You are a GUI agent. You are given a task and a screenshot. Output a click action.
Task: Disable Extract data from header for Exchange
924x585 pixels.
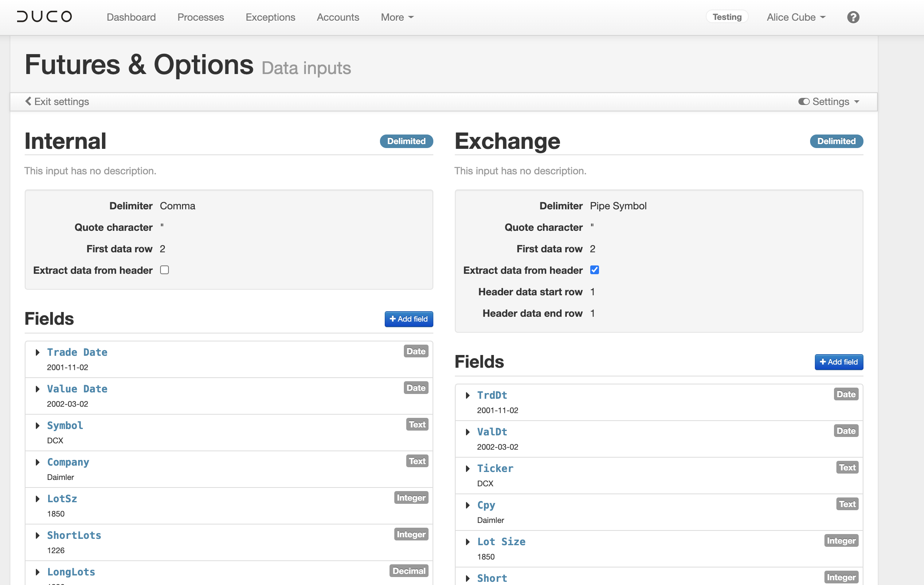pos(594,270)
